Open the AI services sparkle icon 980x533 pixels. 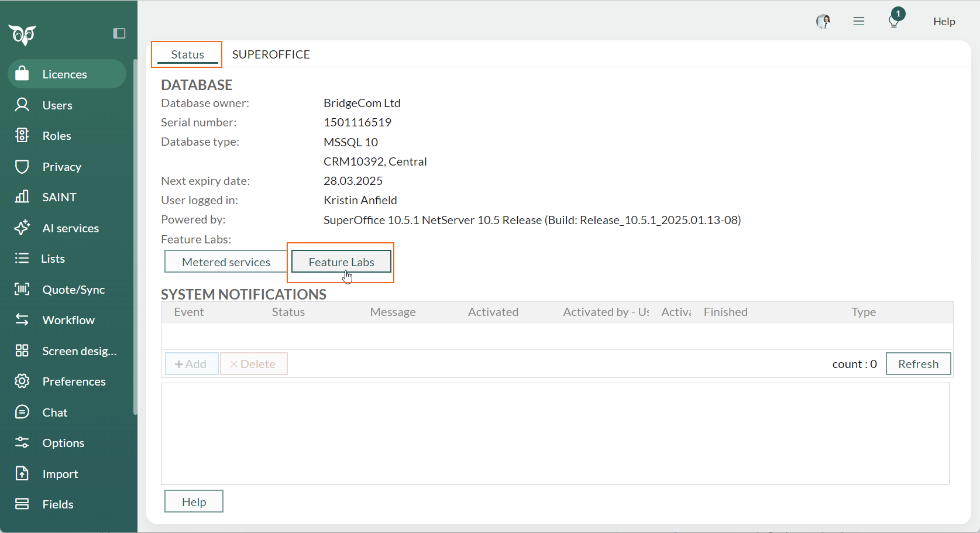[22, 228]
